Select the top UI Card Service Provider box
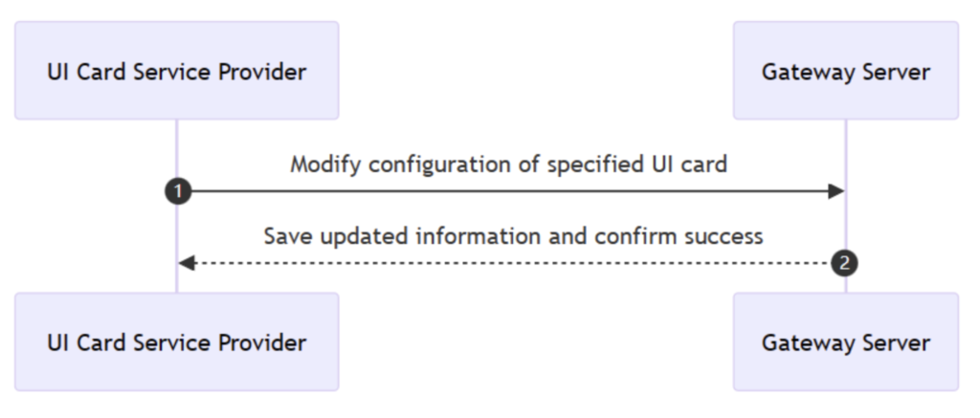The height and width of the screenshot is (418, 980). click(177, 71)
